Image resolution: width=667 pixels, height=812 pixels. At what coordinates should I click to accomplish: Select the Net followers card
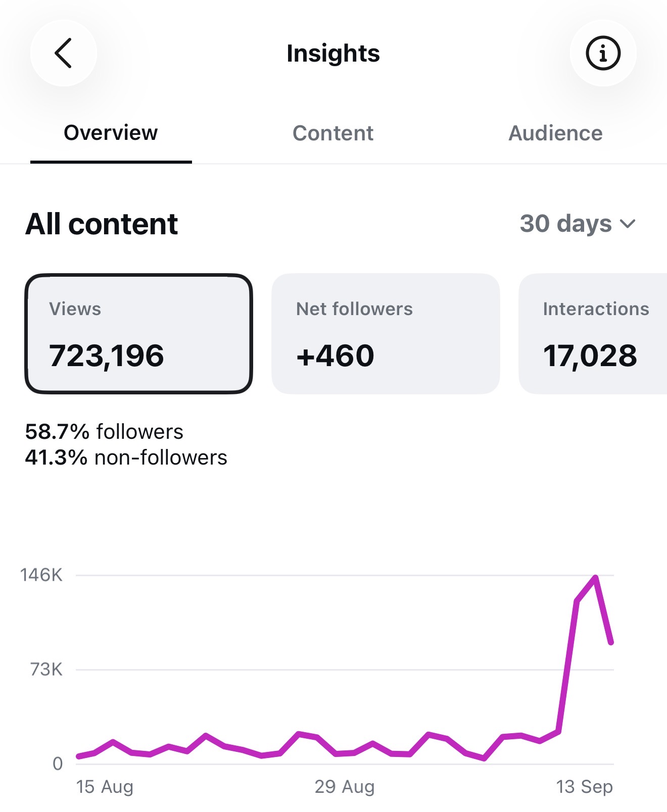tap(386, 334)
